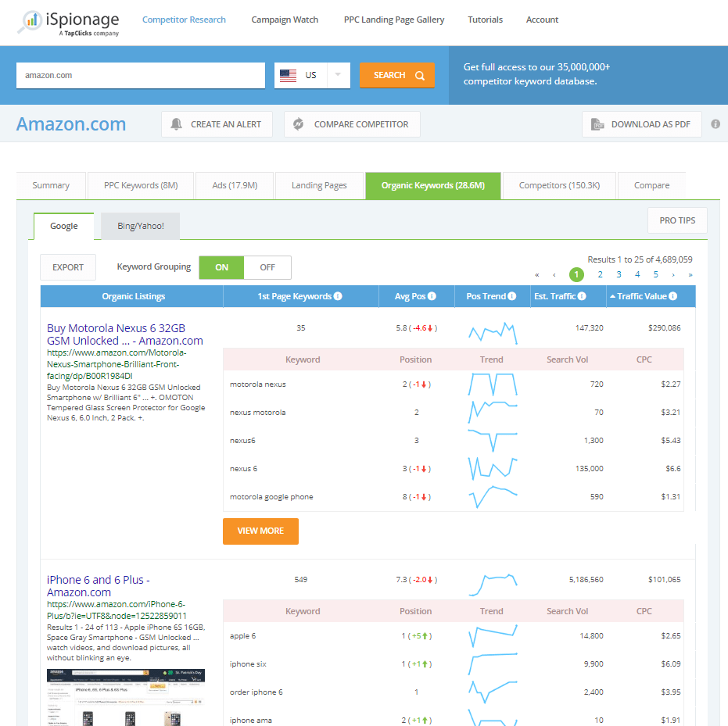
Task: Click the sort arrow on Traffic Value column
Action: 612,296
